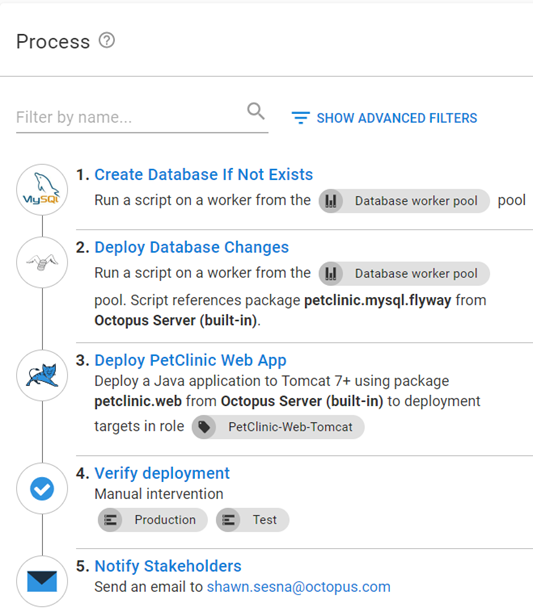Focus the Filter by name field
The height and width of the screenshot is (616, 533).
tap(142, 117)
